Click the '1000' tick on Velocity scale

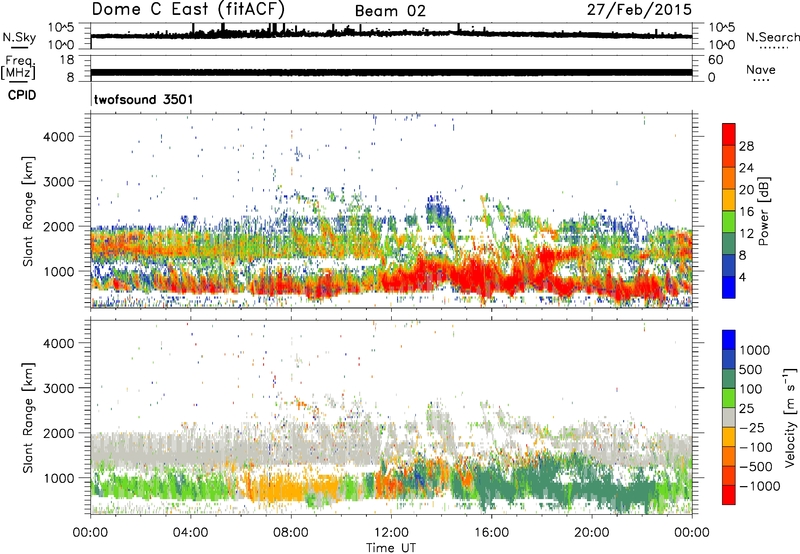[755, 350]
